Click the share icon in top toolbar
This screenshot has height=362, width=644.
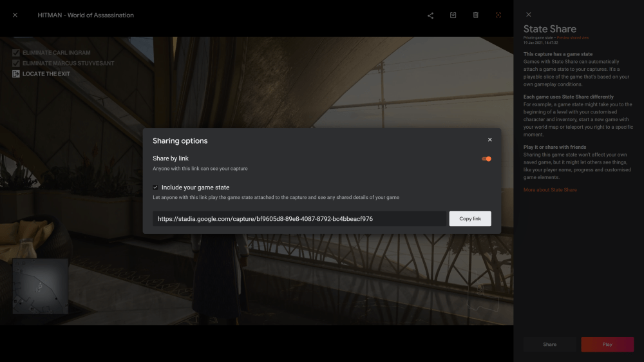pyautogui.click(x=430, y=15)
